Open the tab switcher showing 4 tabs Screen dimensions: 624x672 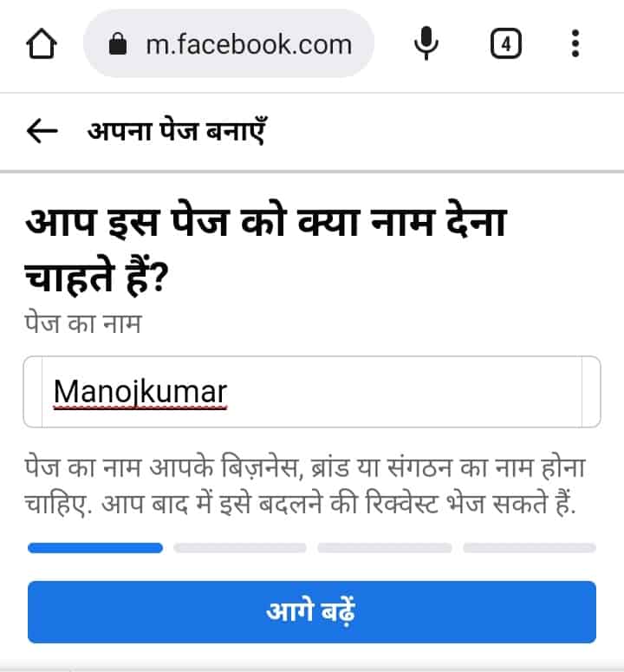click(x=506, y=43)
